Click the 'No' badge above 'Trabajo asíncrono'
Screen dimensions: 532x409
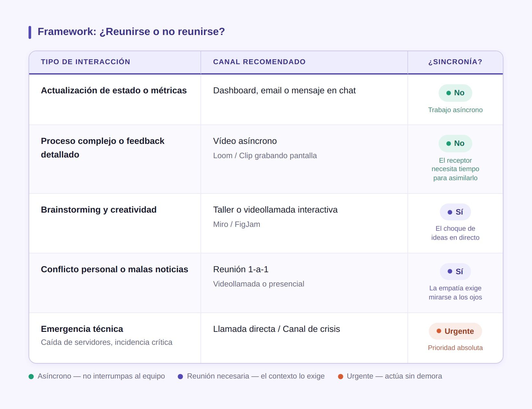[455, 93]
